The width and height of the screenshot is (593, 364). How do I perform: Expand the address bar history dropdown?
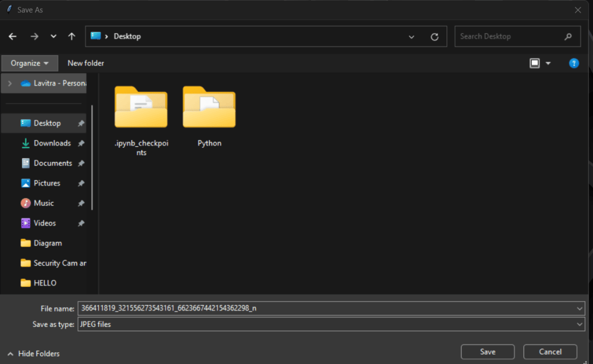coord(412,36)
